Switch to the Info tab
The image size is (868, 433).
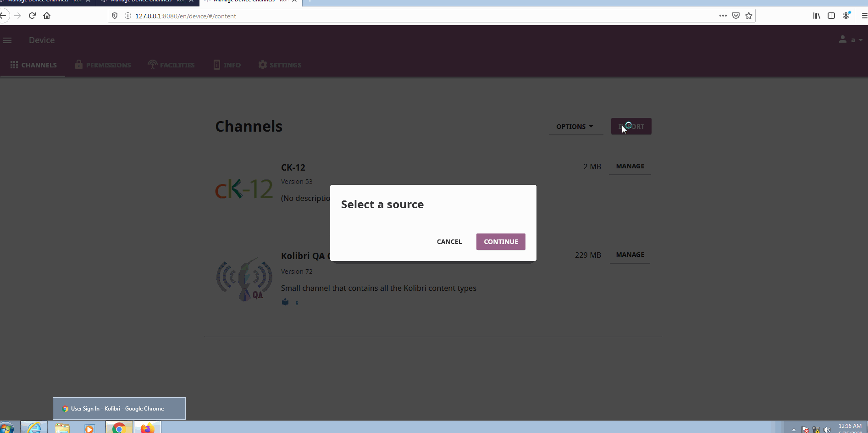point(227,65)
